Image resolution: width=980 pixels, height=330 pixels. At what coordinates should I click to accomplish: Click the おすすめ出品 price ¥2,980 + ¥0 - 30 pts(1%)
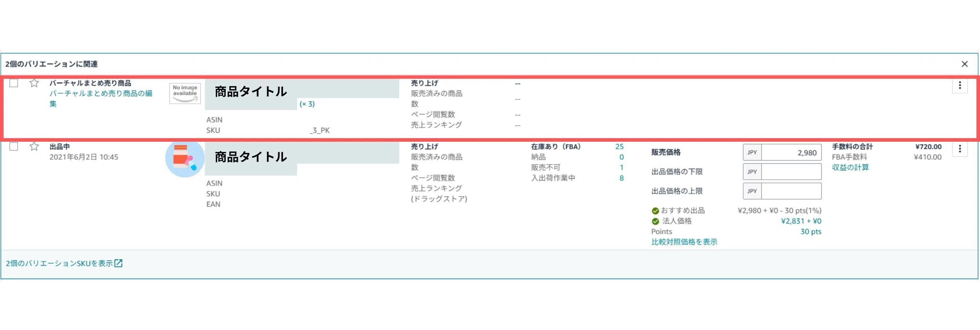coord(779,211)
